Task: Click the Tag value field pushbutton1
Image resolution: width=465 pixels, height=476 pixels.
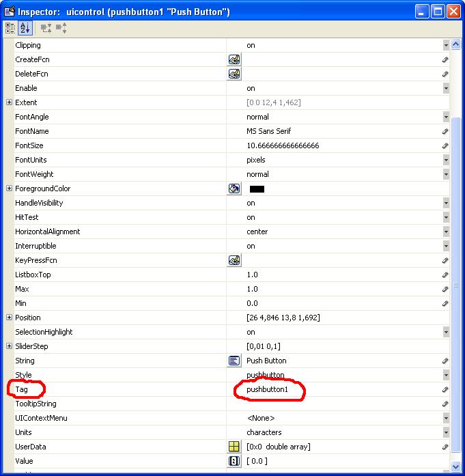Action: [268, 389]
